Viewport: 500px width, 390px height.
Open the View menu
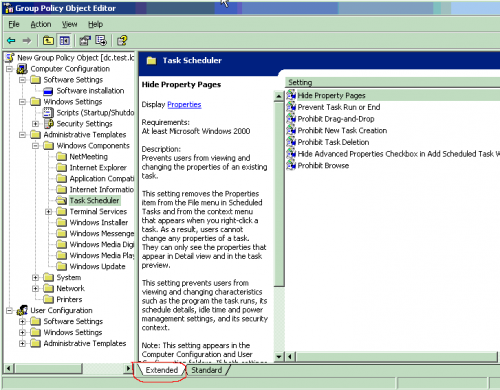tap(69, 24)
